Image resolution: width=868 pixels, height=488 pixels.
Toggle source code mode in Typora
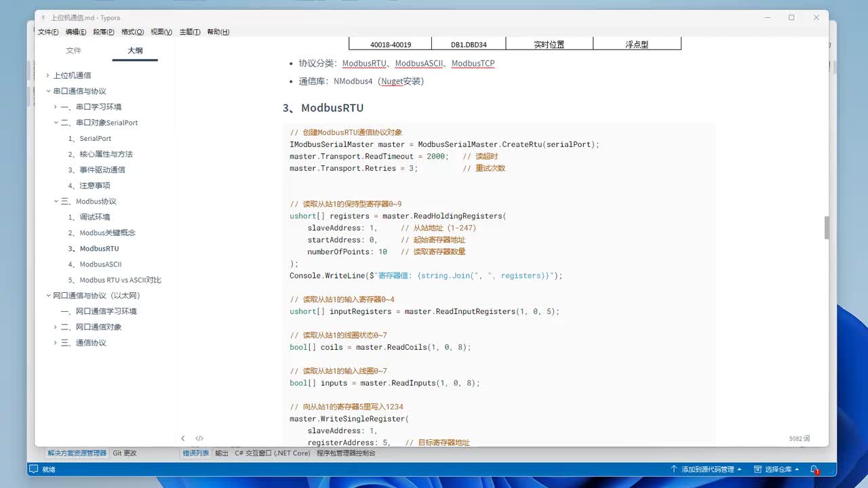click(199, 439)
